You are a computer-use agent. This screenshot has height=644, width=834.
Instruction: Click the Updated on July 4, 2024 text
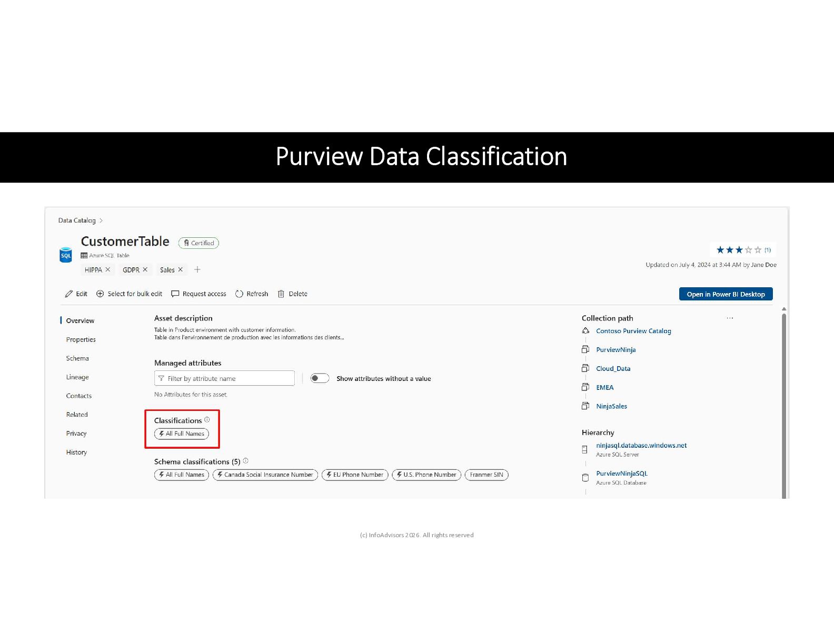coord(711,265)
